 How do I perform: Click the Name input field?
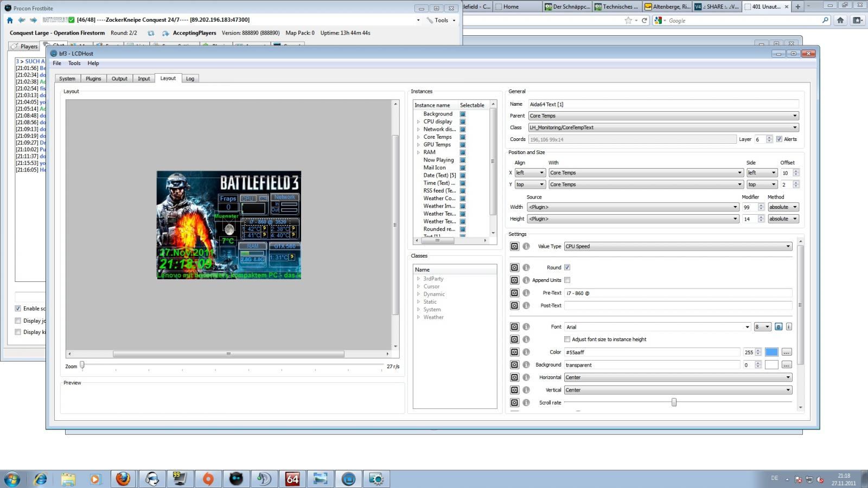[x=663, y=104]
